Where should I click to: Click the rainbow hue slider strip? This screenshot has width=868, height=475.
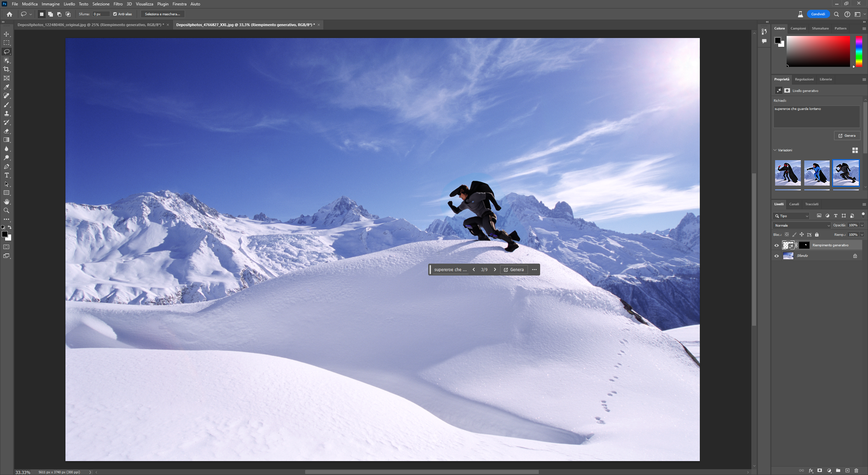859,52
